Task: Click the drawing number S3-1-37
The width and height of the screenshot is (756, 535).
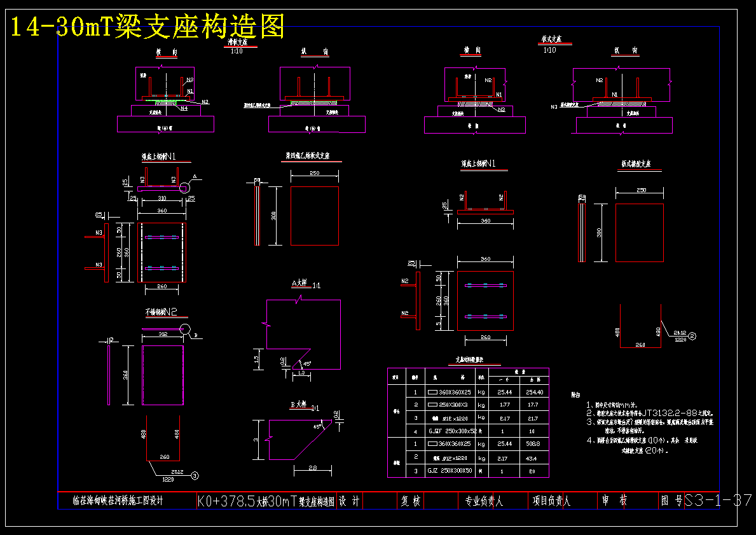Action: [718, 500]
